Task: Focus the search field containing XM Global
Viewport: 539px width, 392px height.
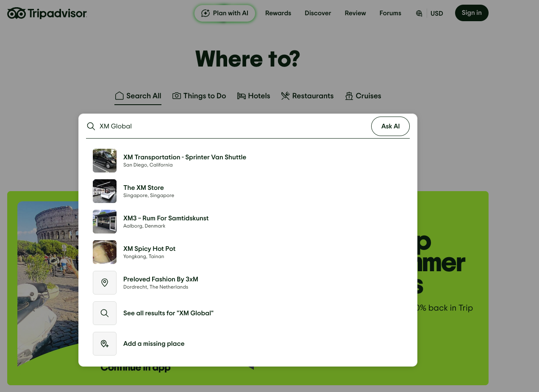Action: tap(233, 126)
